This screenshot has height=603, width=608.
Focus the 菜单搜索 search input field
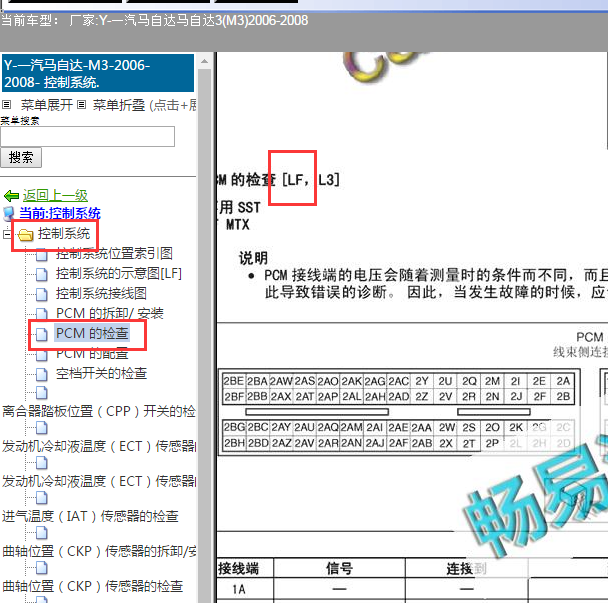coord(87,136)
